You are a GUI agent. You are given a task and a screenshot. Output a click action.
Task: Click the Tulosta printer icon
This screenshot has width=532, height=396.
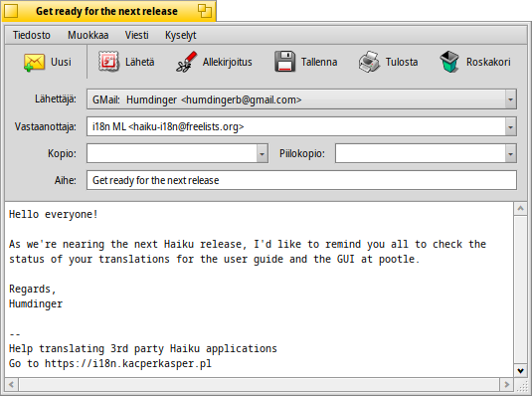click(369, 62)
